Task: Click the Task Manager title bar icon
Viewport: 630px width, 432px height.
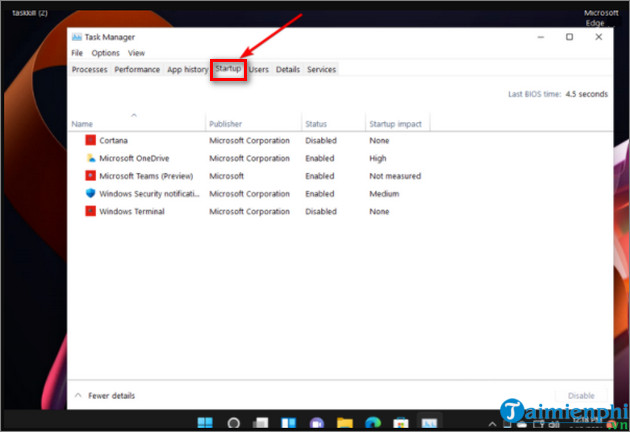Action: point(76,37)
